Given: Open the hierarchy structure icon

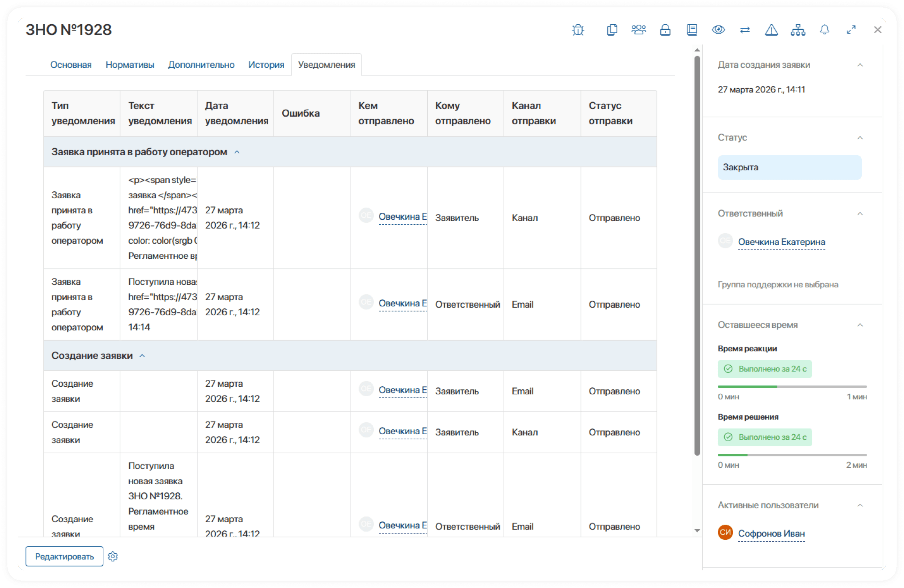Looking at the screenshot, I should [x=798, y=29].
